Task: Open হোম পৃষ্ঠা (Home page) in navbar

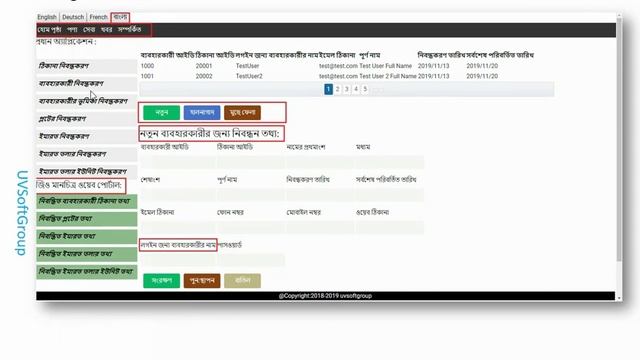Action: point(49,30)
